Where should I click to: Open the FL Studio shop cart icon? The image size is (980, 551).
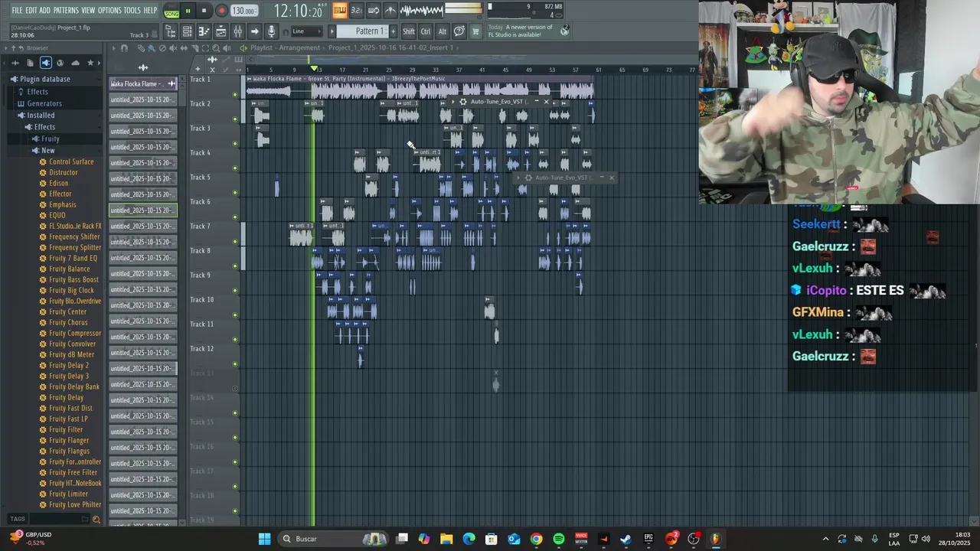click(x=475, y=31)
